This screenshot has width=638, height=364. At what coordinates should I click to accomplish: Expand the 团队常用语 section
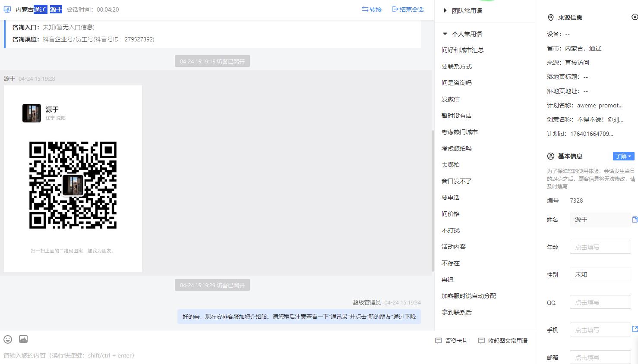(x=463, y=11)
